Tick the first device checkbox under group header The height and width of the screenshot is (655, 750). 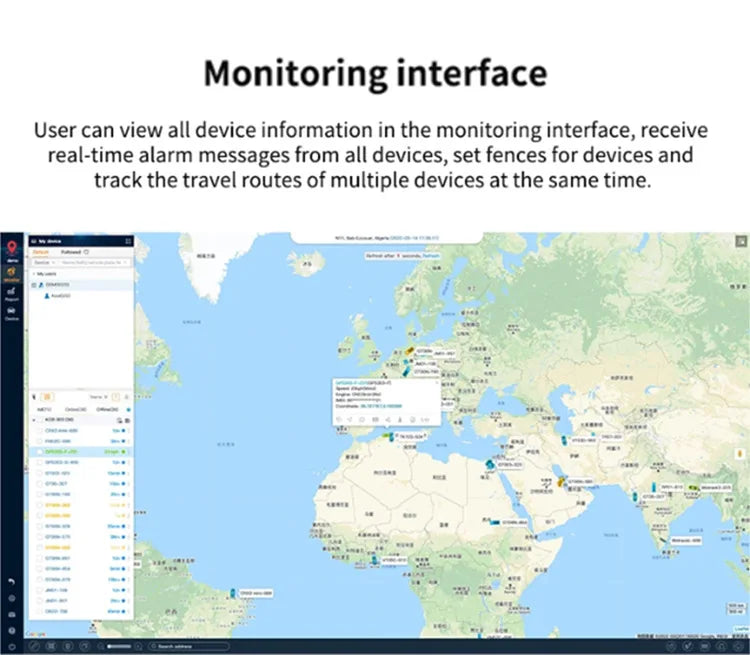[40, 431]
